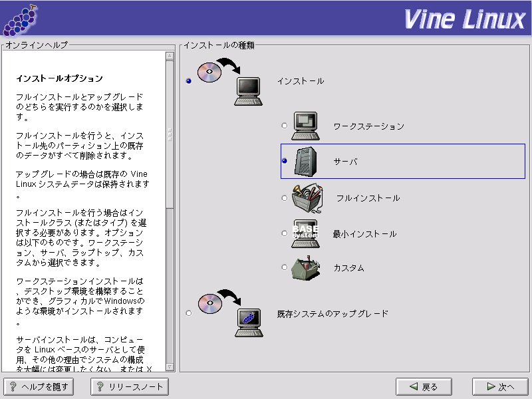Click the help panel scroll down arrow
The height and width of the screenshot is (399, 532).
coord(170,367)
